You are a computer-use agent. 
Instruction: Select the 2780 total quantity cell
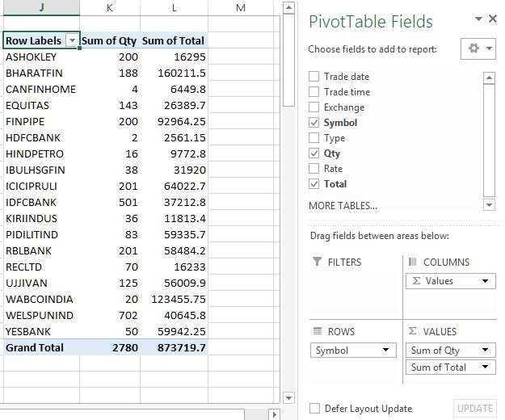[x=110, y=347]
